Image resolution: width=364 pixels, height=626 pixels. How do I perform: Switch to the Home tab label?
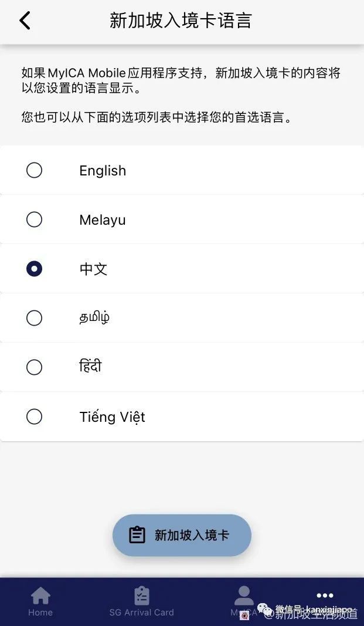click(40, 612)
